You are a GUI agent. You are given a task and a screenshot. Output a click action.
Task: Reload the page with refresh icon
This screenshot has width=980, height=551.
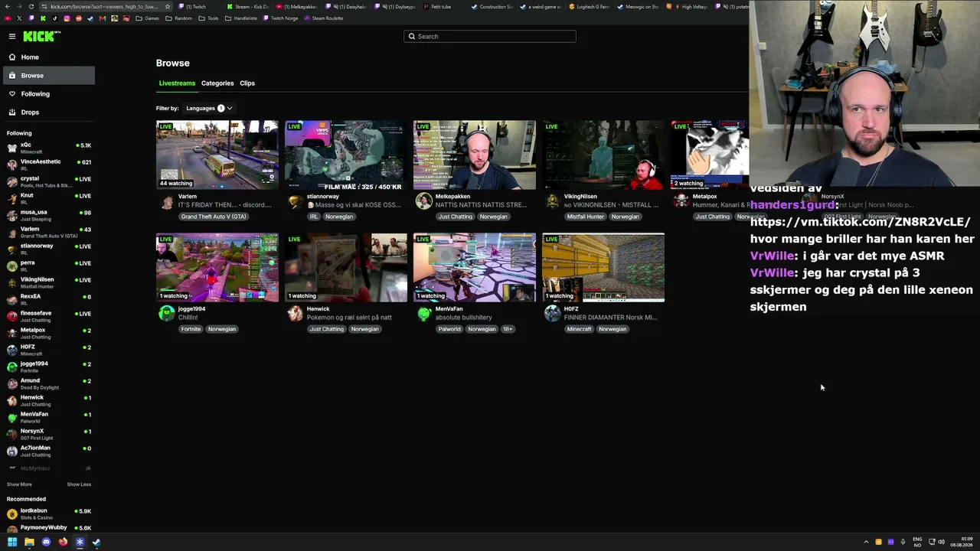click(x=31, y=7)
